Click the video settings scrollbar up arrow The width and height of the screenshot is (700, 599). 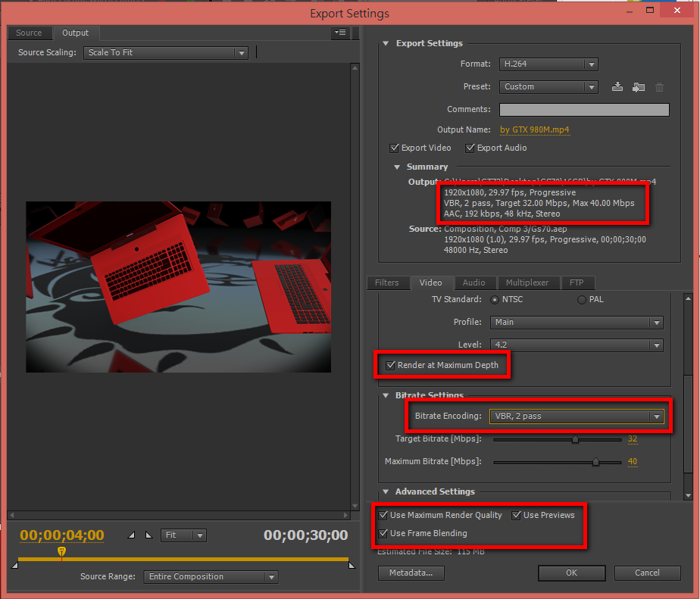pyautogui.click(x=688, y=298)
